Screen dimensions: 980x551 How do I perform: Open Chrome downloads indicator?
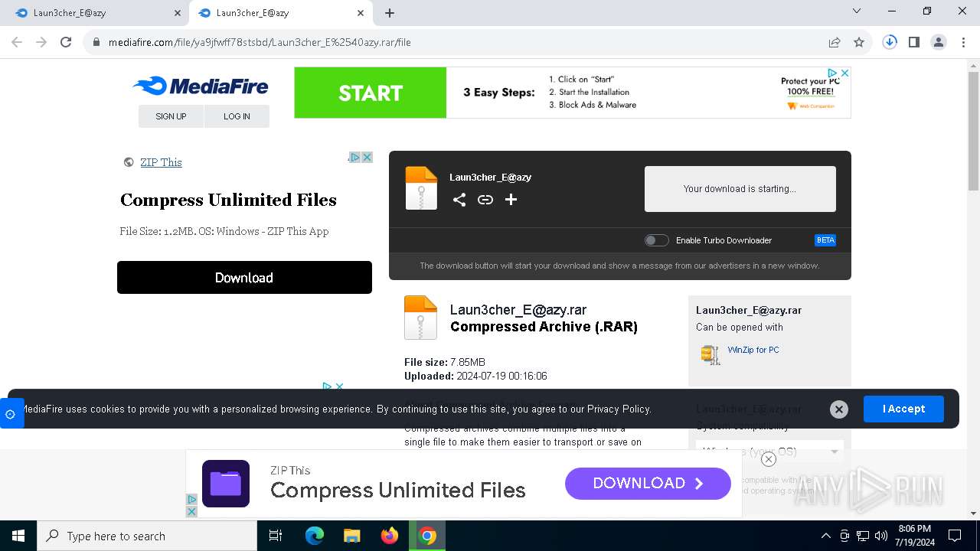click(x=890, y=42)
